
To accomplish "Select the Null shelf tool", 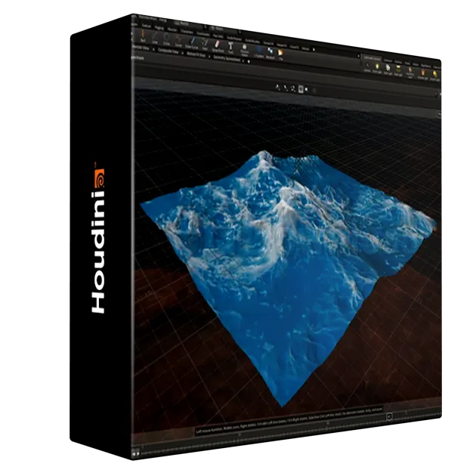I will click(143, 37).
